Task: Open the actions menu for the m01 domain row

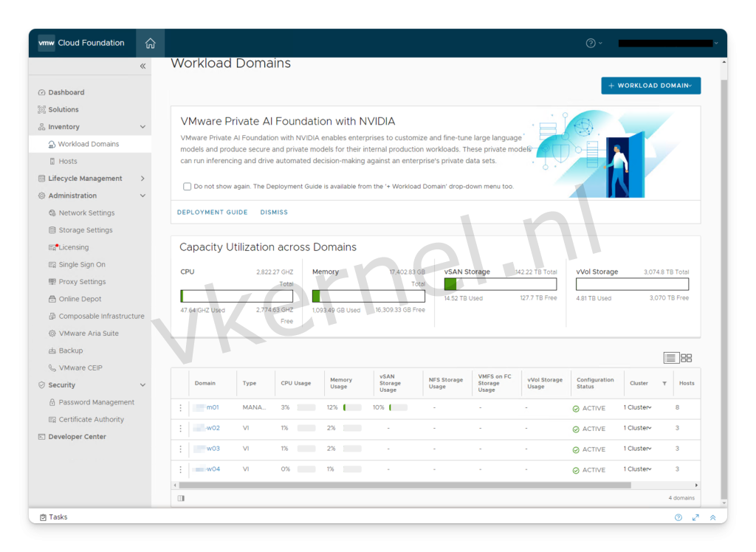Action: 180,407
